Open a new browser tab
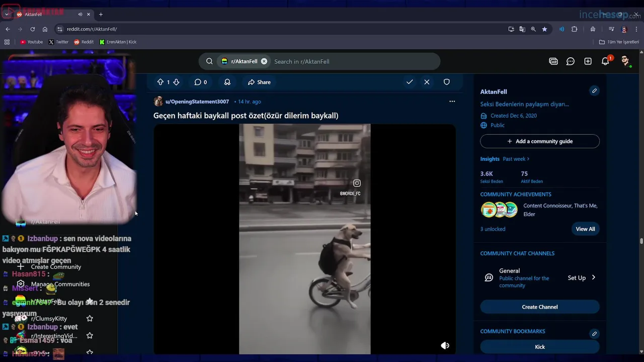 [x=101, y=14]
